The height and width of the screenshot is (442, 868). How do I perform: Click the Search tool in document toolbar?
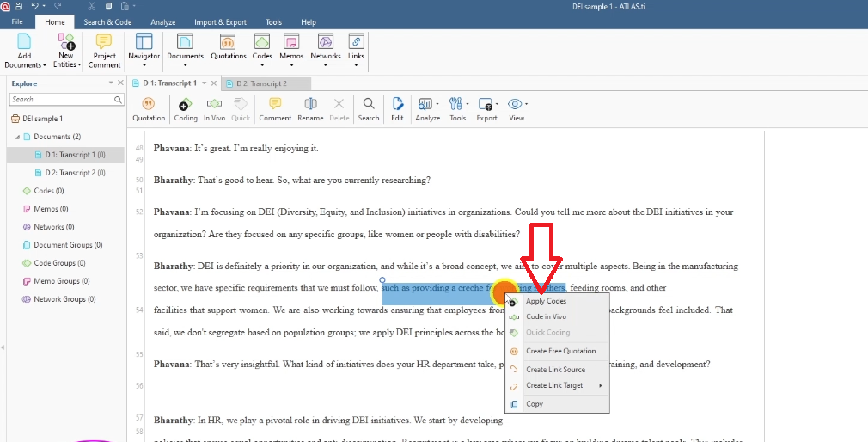click(x=369, y=109)
